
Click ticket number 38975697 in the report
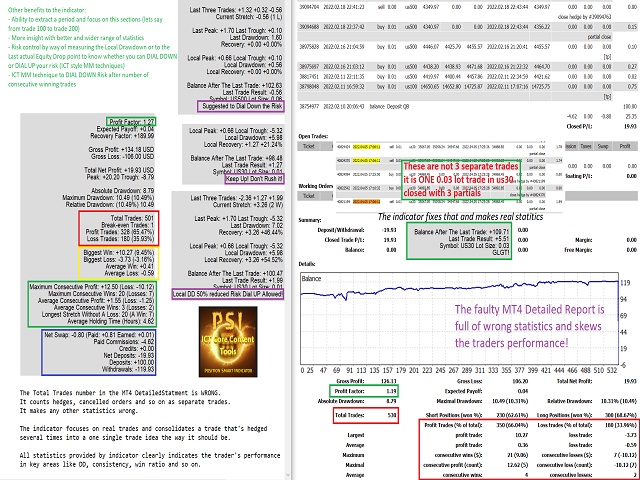pyautogui.click(x=309, y=66)
